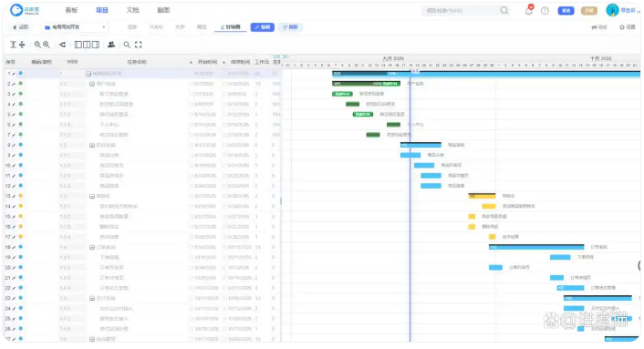Sort by start time column arrow
This screenshot has height=349, width=644.
[191, 62]
